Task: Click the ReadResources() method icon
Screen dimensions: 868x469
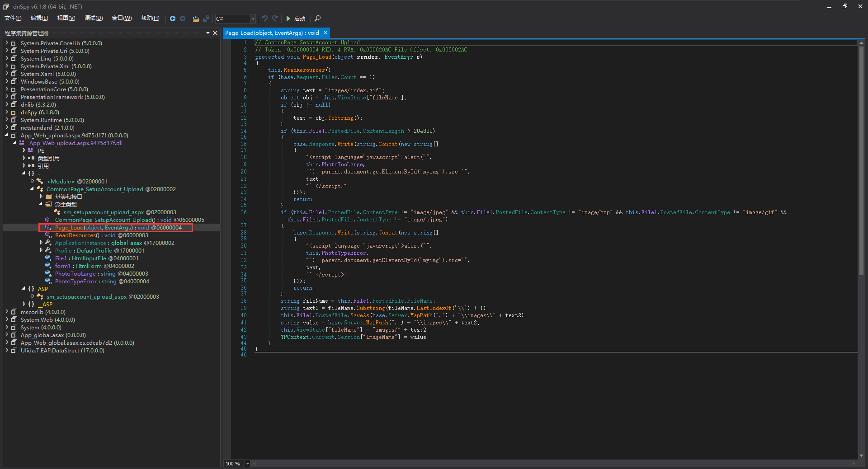Action: tap(48, 235)
